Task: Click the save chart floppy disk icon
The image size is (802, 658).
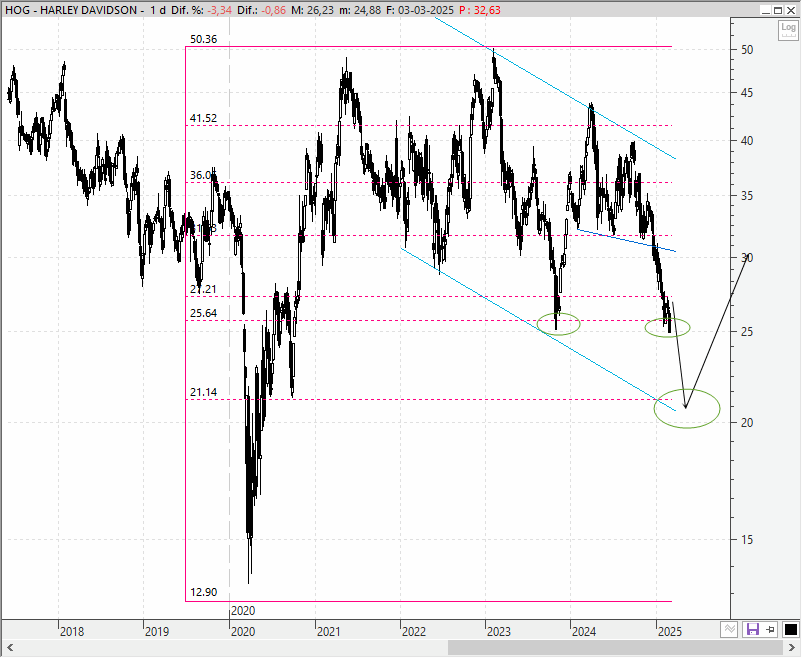Action: pos(752,629)
